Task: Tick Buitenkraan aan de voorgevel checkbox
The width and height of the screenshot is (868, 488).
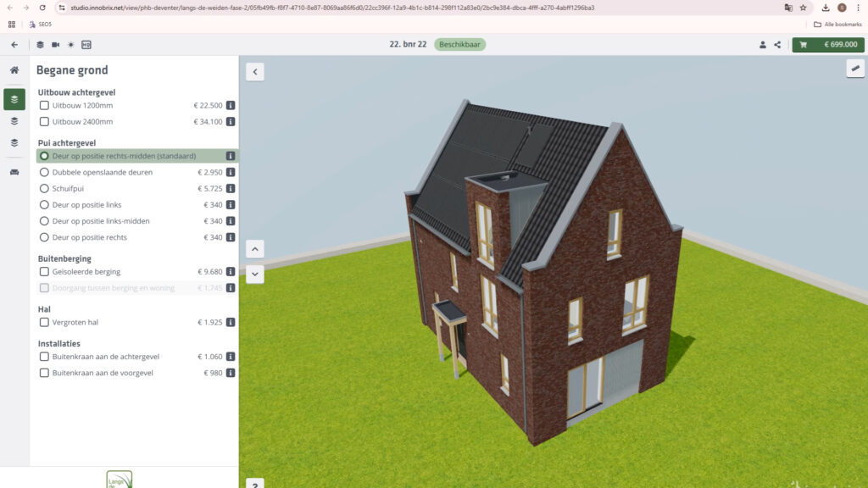Action: coord(44,373)
